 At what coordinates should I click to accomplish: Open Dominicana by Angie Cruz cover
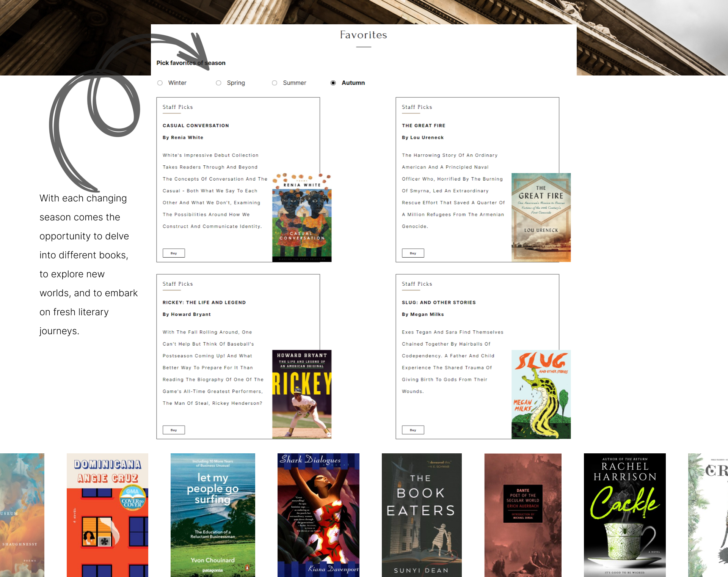coord(107,515)
